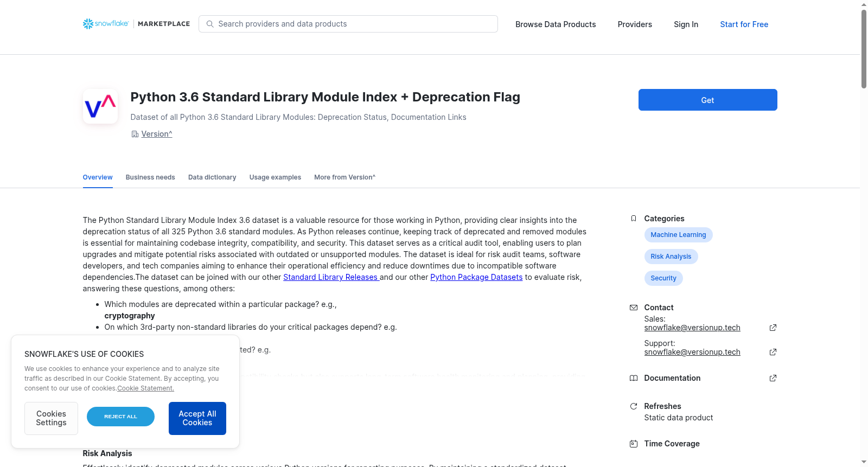Open Documentation external link icon
This screenshot has height=467, width=868.
[773, 378]
